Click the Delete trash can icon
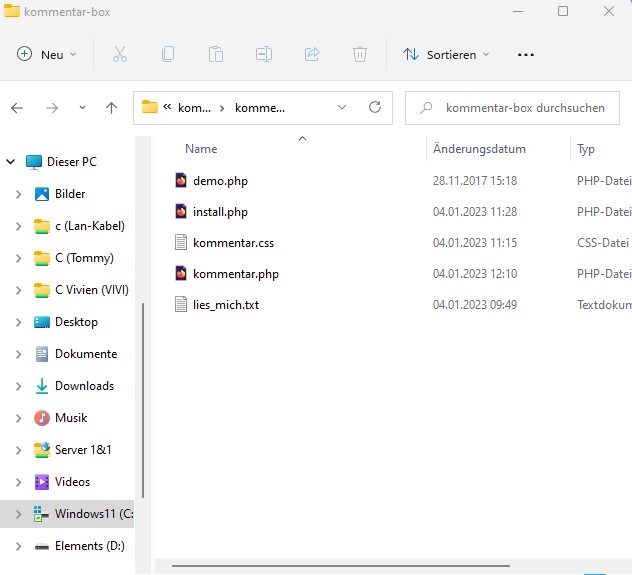 point(360,55)
